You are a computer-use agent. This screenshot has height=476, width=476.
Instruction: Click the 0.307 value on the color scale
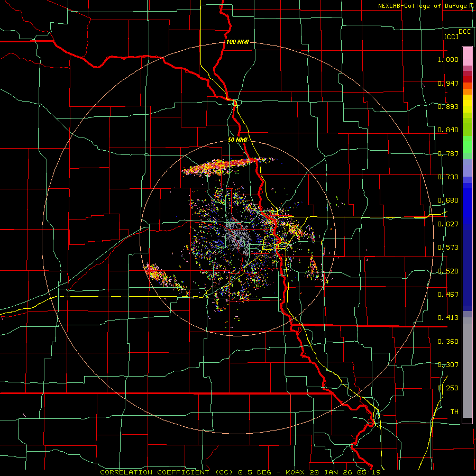[448, 365]
